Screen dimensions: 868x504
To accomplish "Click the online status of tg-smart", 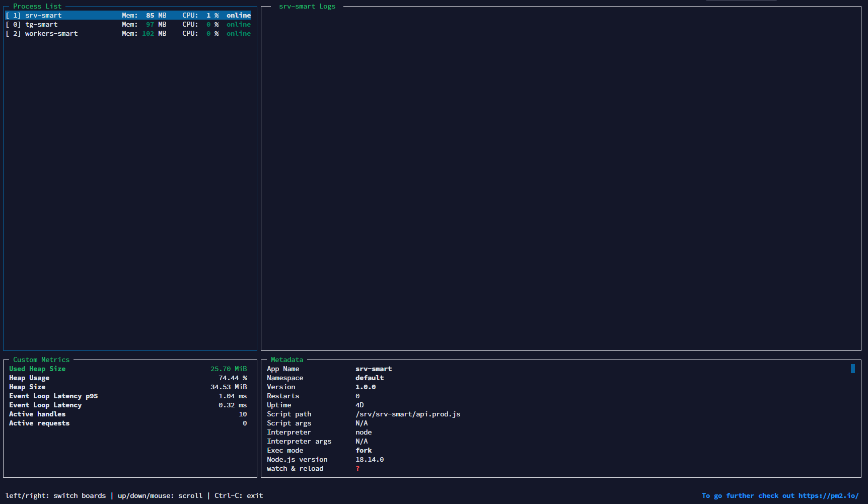I will pyautogui.click(x=239, y=25).
